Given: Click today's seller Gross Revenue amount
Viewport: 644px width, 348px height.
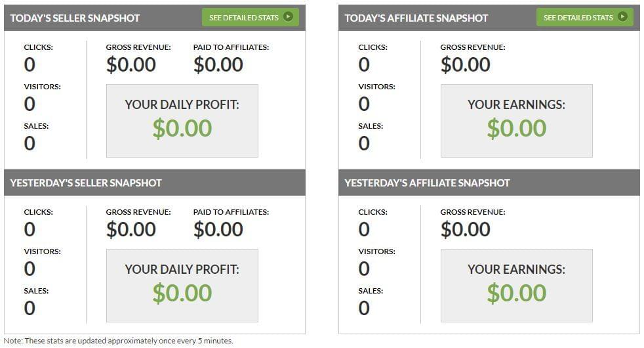Looking at the screenshot, I should coord(131,64).
